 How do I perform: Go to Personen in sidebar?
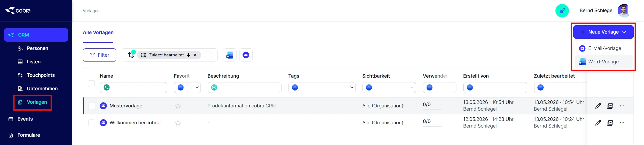pyautogui.click(x=37, y=48)
